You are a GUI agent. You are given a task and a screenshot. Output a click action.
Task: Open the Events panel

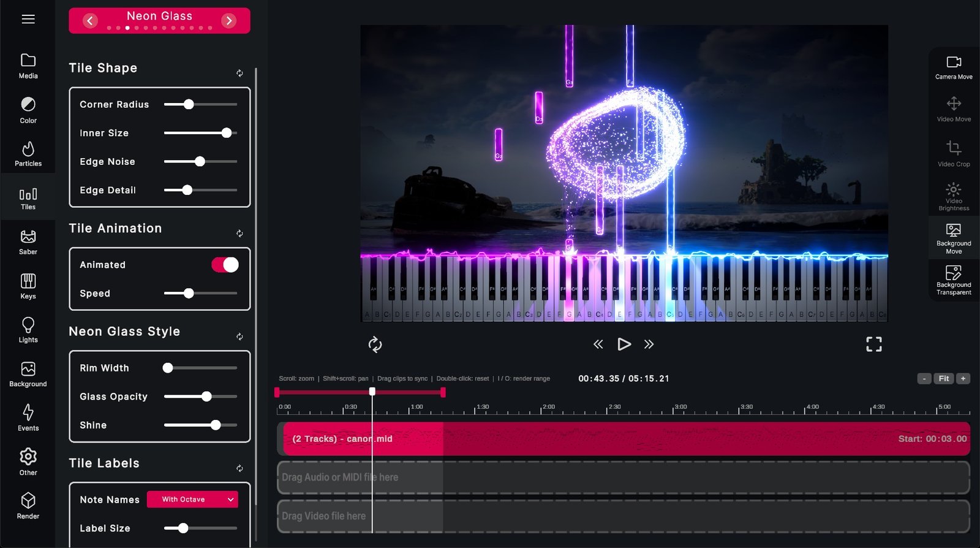28,418
